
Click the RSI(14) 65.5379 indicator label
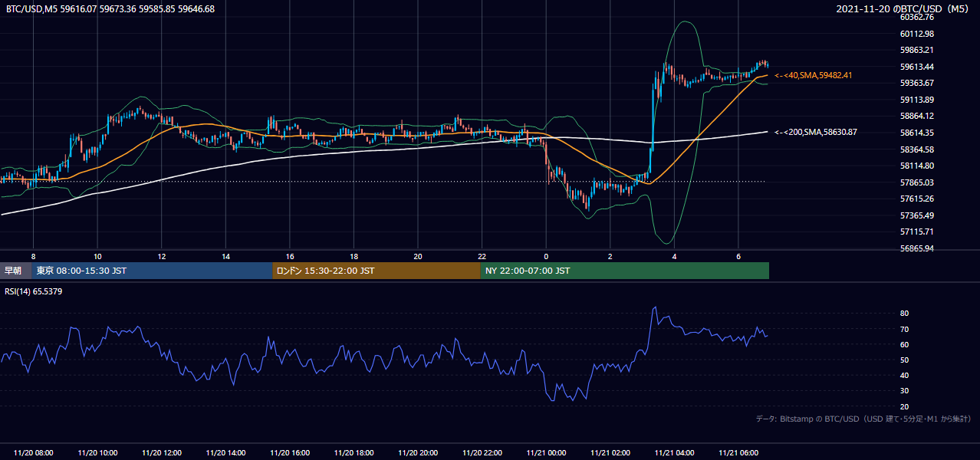[x=34, y=291]
